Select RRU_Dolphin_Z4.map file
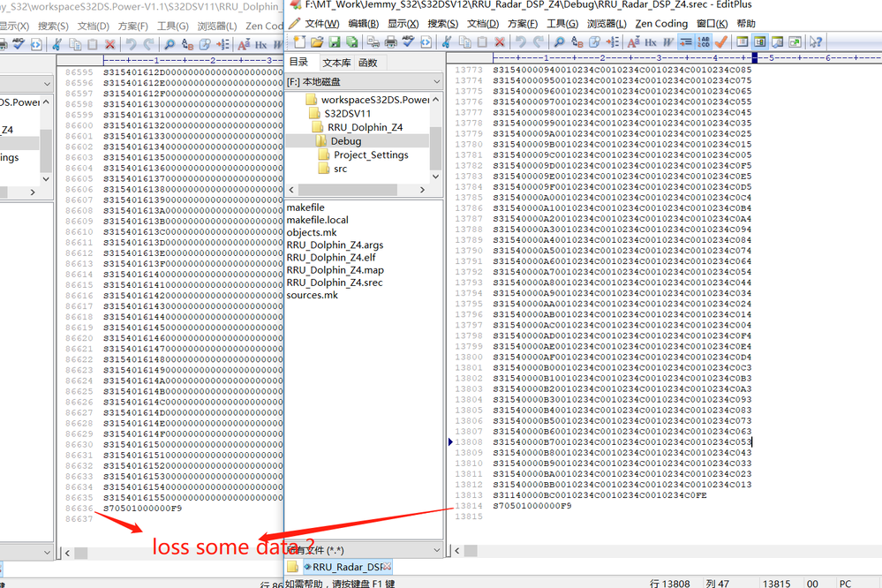The width and height of the screenshot is (882, 588). click(335, 270)
